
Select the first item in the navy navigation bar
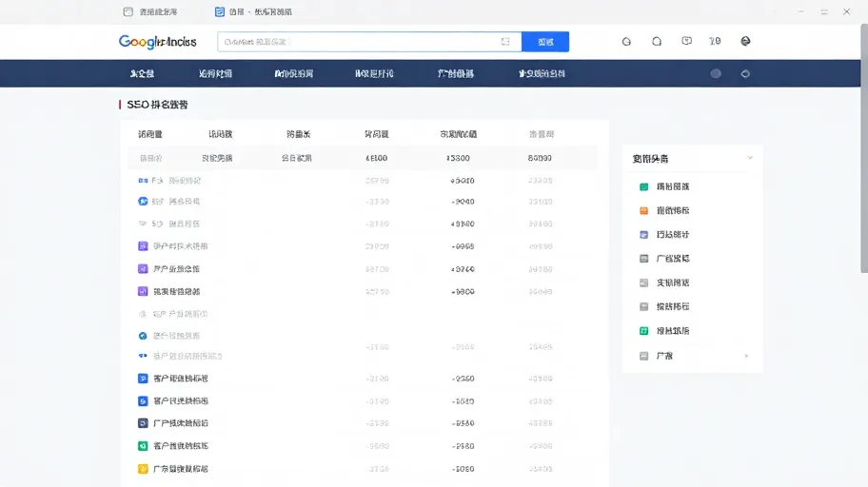pos(142,73)
